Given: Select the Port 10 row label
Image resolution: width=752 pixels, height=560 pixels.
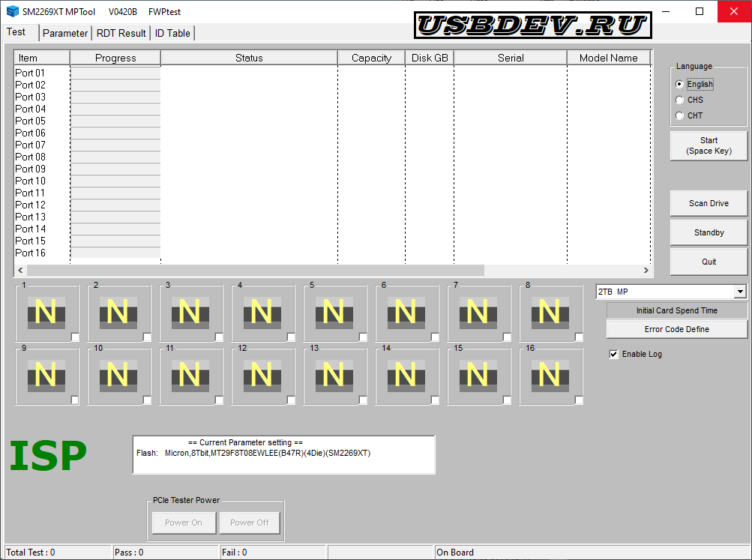Looking at the screenshot, I should (x=30, y=181).
